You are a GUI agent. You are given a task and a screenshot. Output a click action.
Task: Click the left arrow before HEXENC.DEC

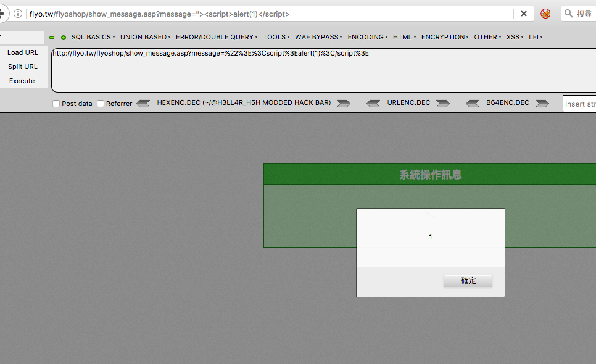[x=143, y=104]
